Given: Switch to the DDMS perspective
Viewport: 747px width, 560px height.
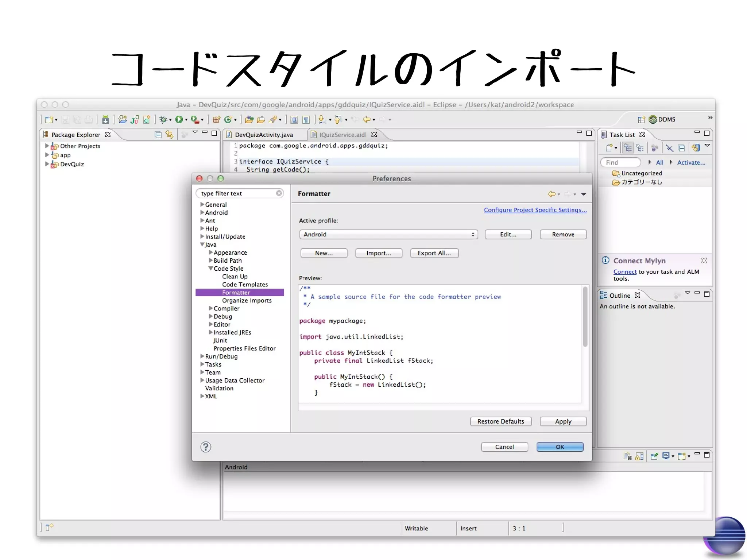Looking at the screenshot, I should click(662, 119).
